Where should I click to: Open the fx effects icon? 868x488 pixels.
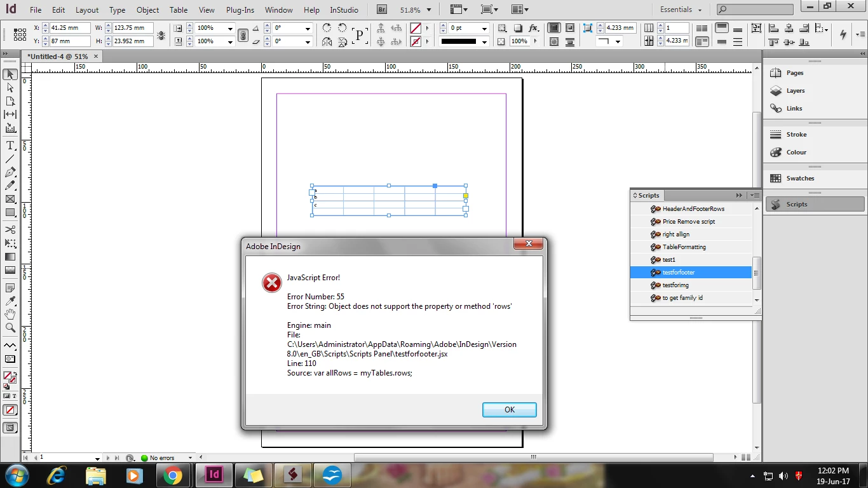(x=534, y=28)
